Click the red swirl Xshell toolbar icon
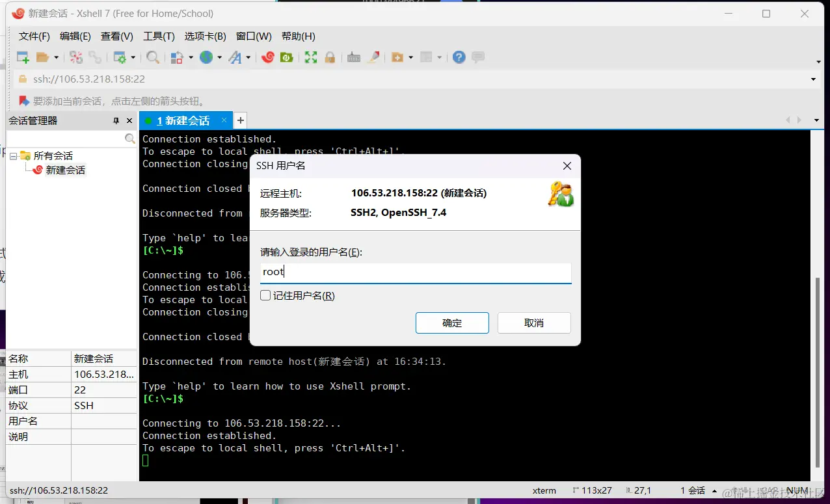Image resolution: width=830 pixels, height=504 pixels. pos(267,57)
